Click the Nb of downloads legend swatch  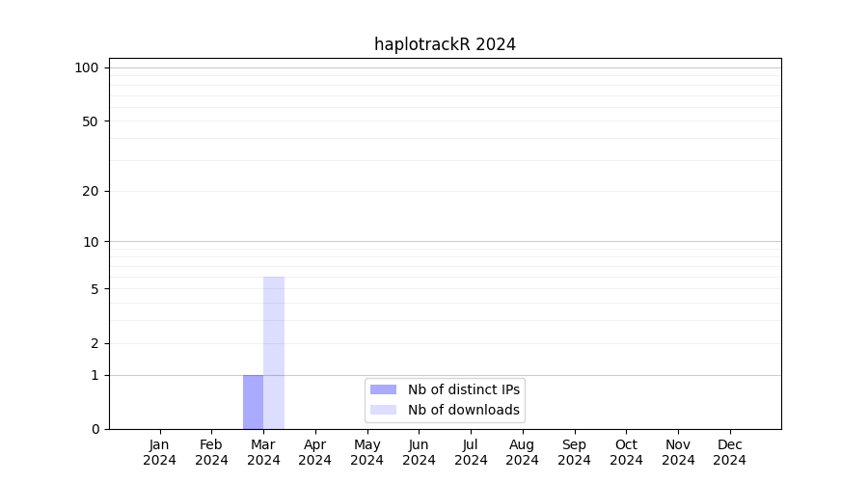tap(383, 410)
